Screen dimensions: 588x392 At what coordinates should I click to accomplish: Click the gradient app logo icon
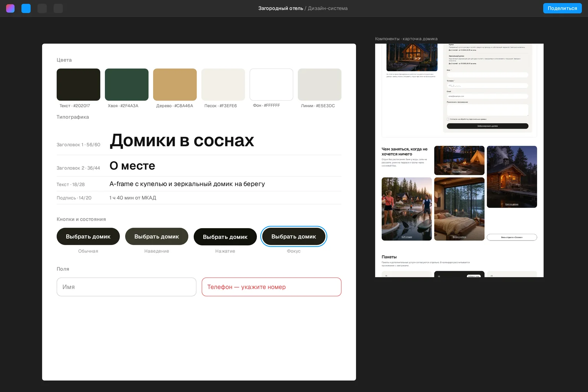pyautogui.click(x=10, y=8)
